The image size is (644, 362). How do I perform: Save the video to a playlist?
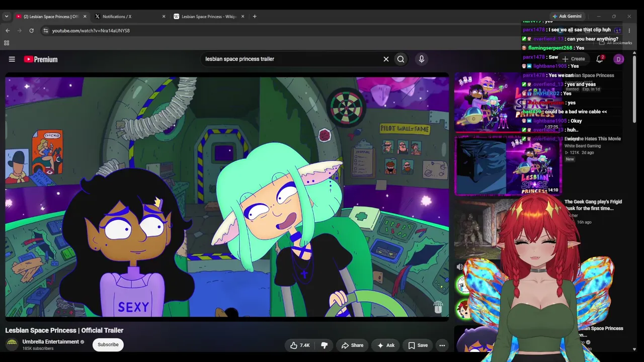(418, 345)
